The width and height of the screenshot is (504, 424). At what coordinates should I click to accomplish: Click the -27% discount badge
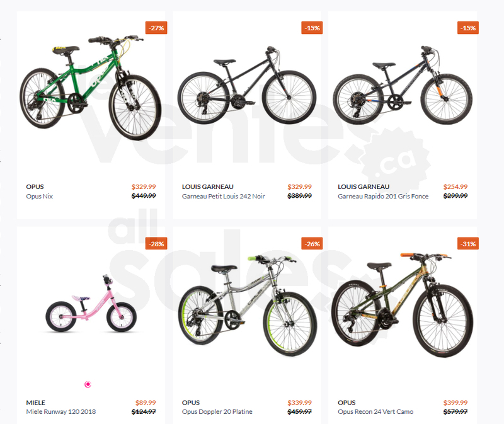156,28
